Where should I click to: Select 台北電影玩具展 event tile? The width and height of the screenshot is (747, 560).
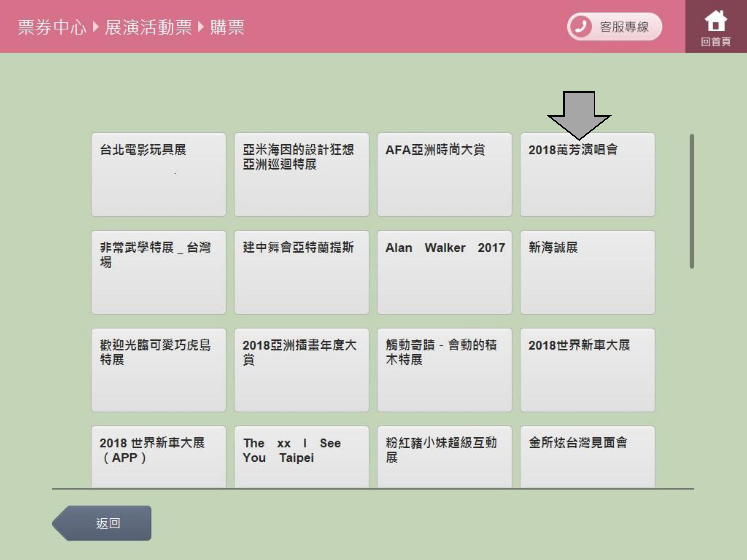tap(158, 174)
